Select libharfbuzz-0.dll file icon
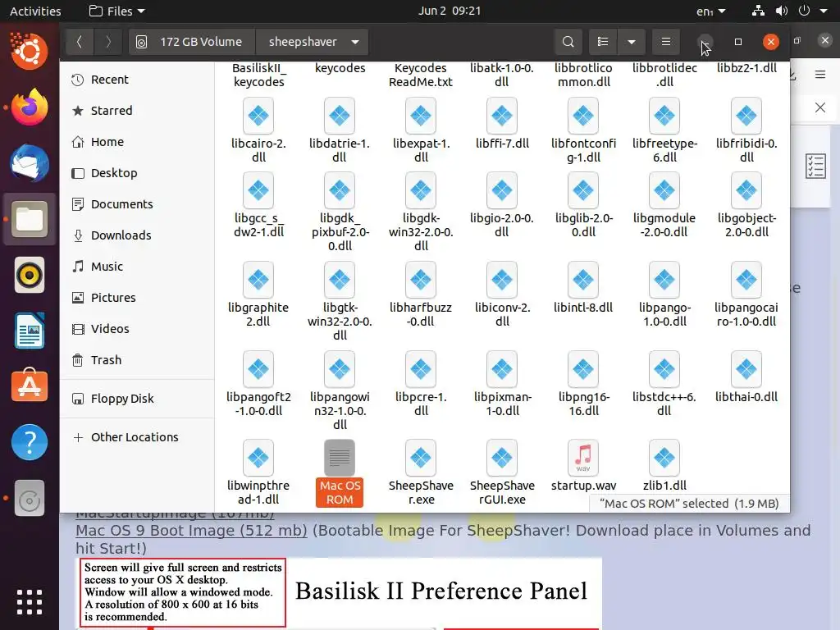The height and width of the screenshot is (630, 840). (421, 280)
